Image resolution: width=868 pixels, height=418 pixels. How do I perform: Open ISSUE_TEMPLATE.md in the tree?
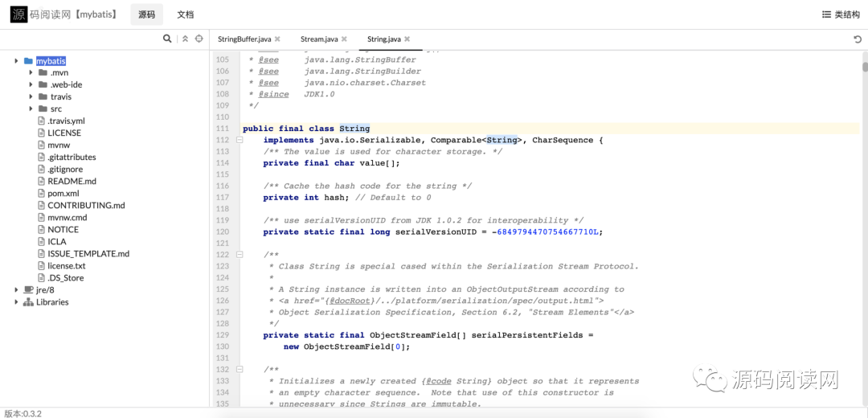tap(88, 253)
